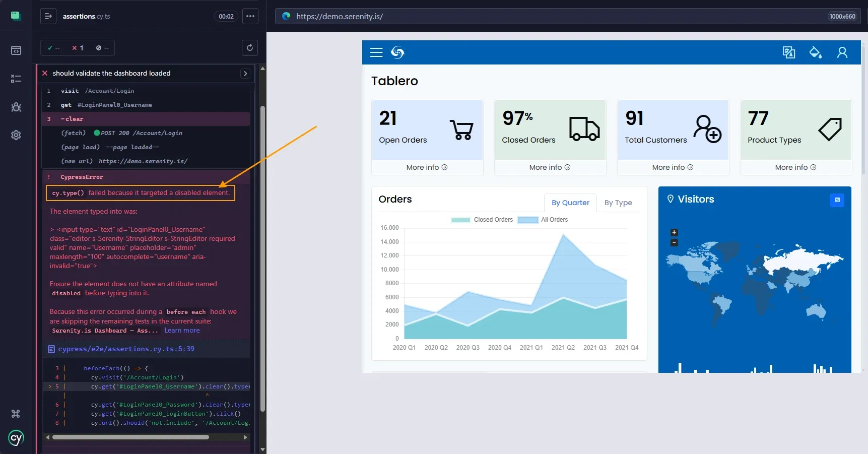The height and width of the screenshot is (454, 868).
Task: Open the viewport size 1000x660 dropdown
Action: (842, 16)
